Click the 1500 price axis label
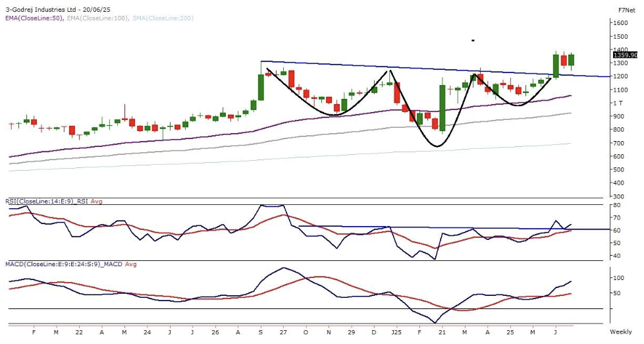This screenshot has height=344, width=644. click(620, 37)
